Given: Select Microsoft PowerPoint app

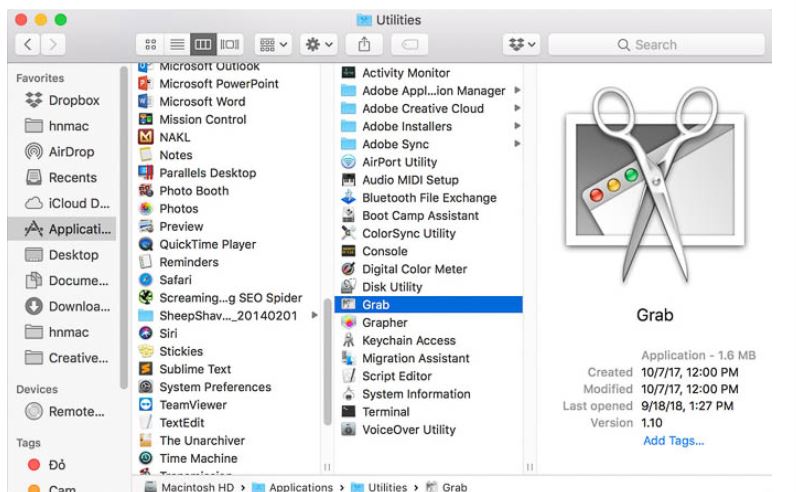Looking at the screenshot, I should pyautogui.click(x=209, y=84).
